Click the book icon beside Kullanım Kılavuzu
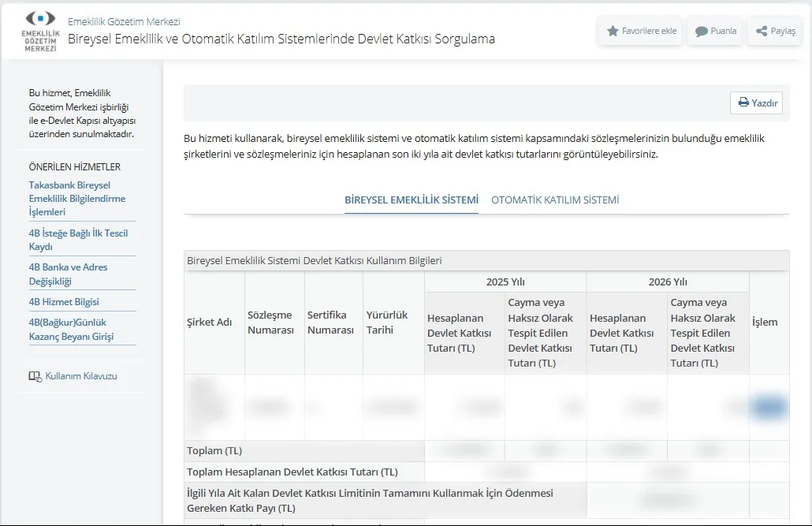This screenshot has height=526, width=812. point(35,376)
